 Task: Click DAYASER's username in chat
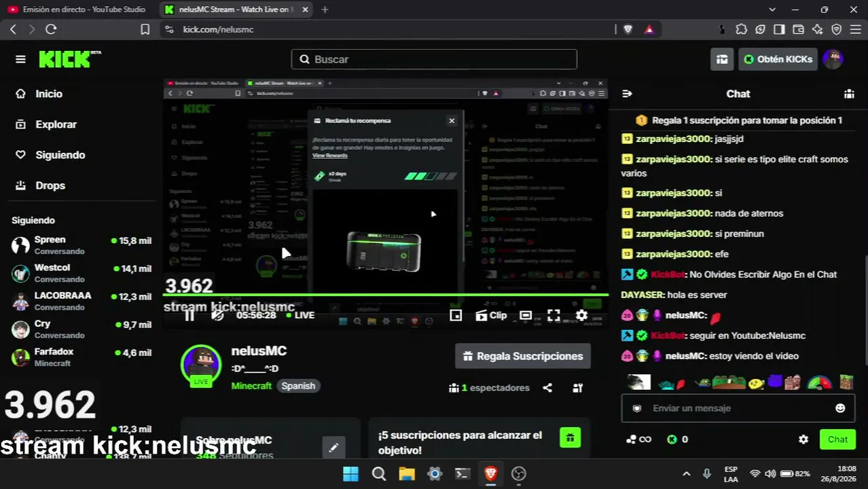pyautogui.click(x=643, y=295)
